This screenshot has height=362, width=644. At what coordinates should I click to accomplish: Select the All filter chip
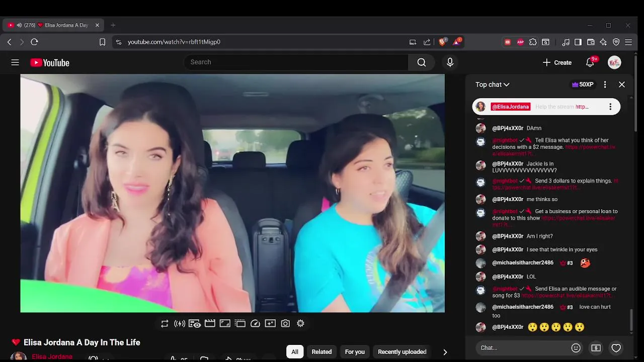coord(295,352)
